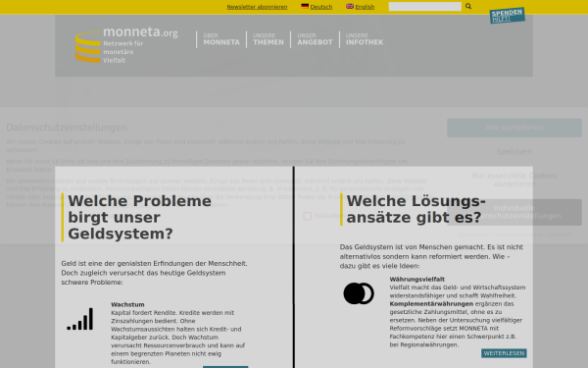Click the German flag icon

[x=305, y=6]
